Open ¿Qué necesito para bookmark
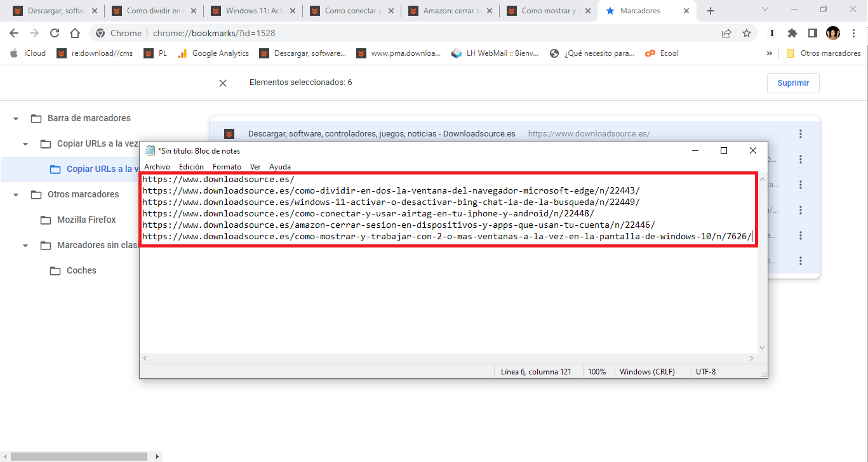 592,53
